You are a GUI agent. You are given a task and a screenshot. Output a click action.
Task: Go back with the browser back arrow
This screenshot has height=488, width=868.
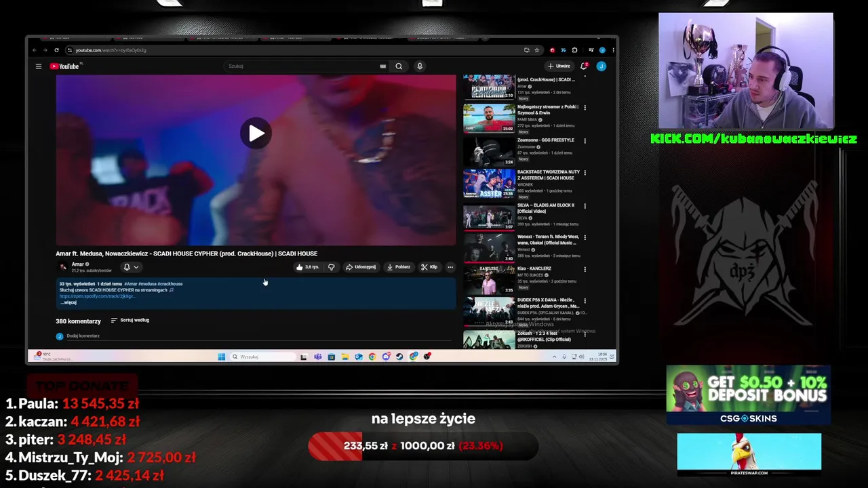pyautogui.click(x=35, y=50)
